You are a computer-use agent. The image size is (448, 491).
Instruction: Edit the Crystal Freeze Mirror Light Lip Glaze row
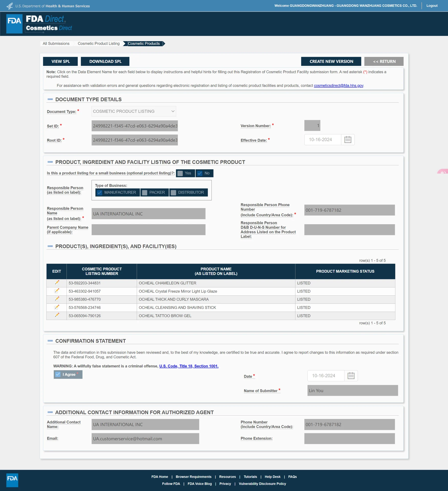pos(57,291)
